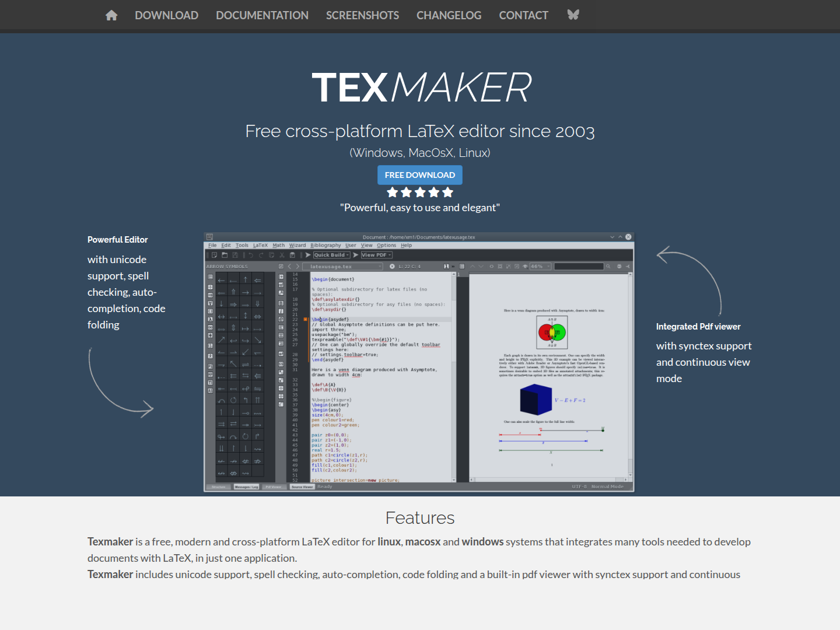Click the editor vertical scrollbar
Image resolution: width=840 pixels, height=630 pixels.
point(454,377)
